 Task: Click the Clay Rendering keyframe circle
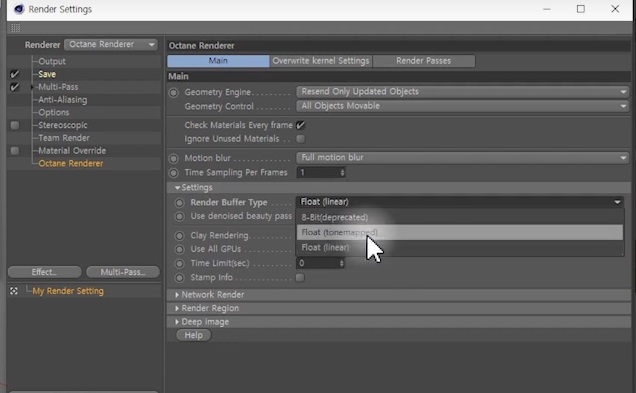(x=179, y=236)
